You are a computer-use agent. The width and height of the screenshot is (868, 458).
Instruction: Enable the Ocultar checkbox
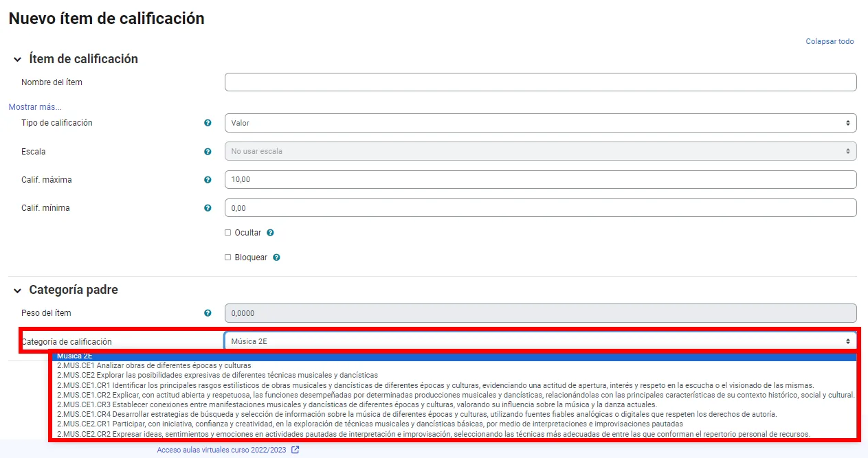pos(228,233)
